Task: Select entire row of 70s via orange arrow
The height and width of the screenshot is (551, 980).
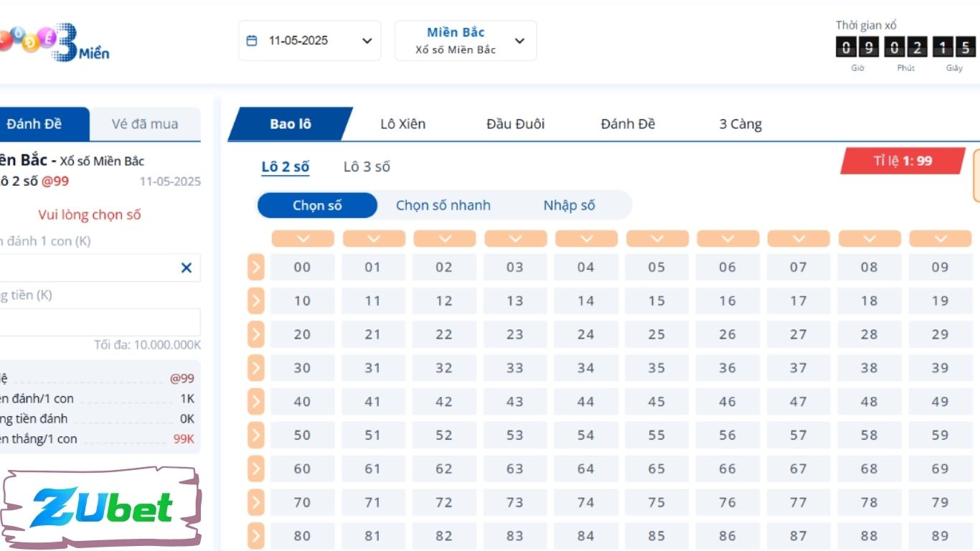Action: [x=256, y=502]
